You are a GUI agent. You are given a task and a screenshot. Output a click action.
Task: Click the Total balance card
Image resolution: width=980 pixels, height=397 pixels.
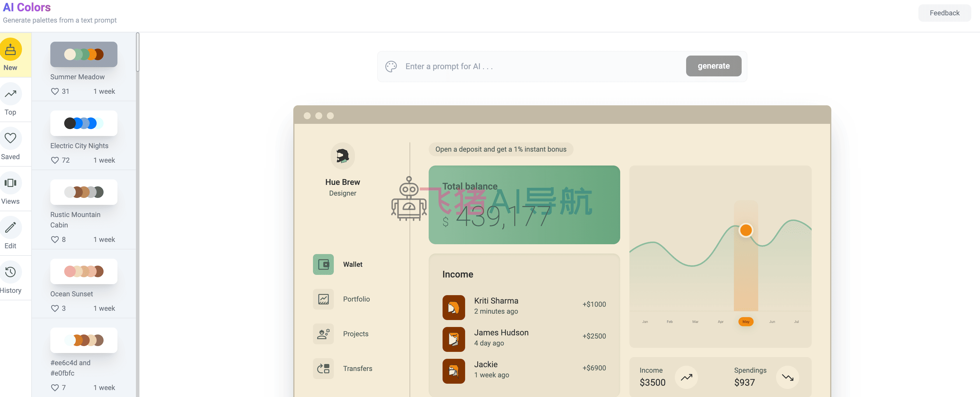(x=524, y=205)
